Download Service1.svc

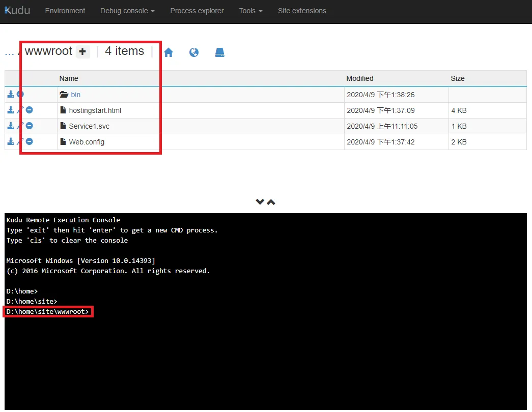coord(11,126)
